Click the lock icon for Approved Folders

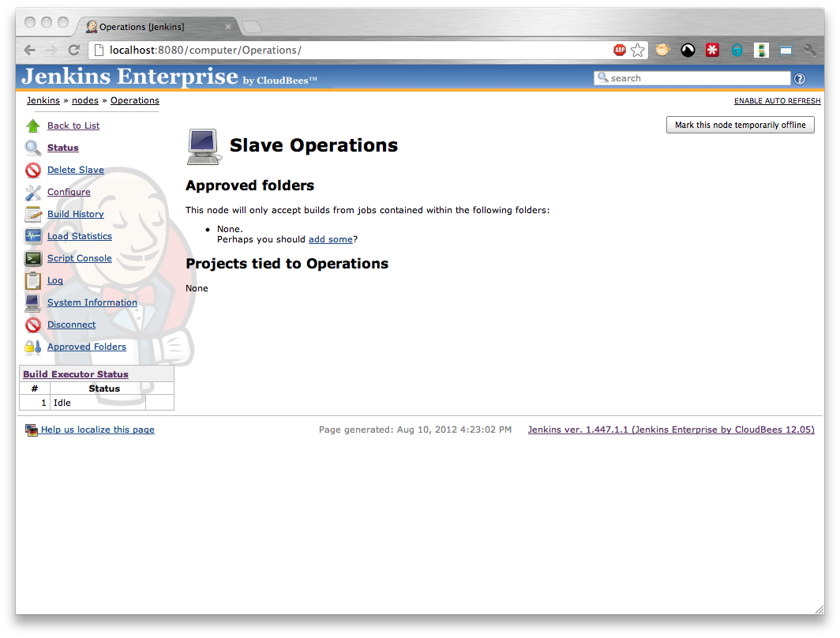click(x=32, y=347)
